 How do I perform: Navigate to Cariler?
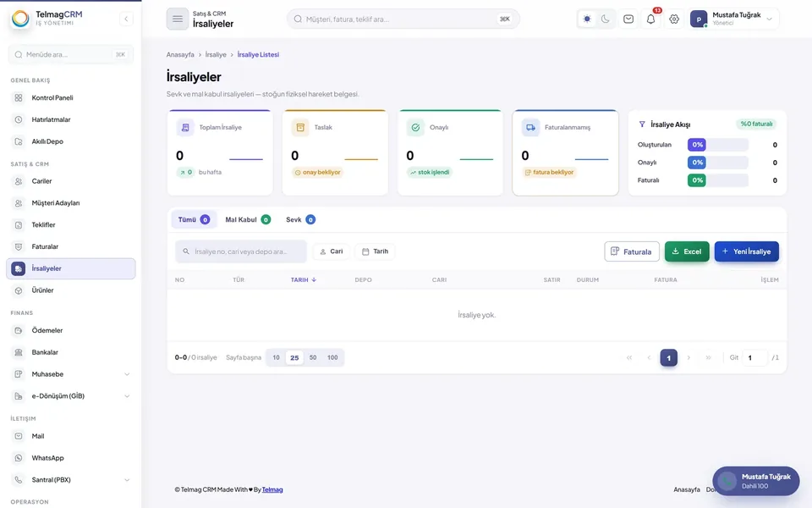tap(70, 181)
